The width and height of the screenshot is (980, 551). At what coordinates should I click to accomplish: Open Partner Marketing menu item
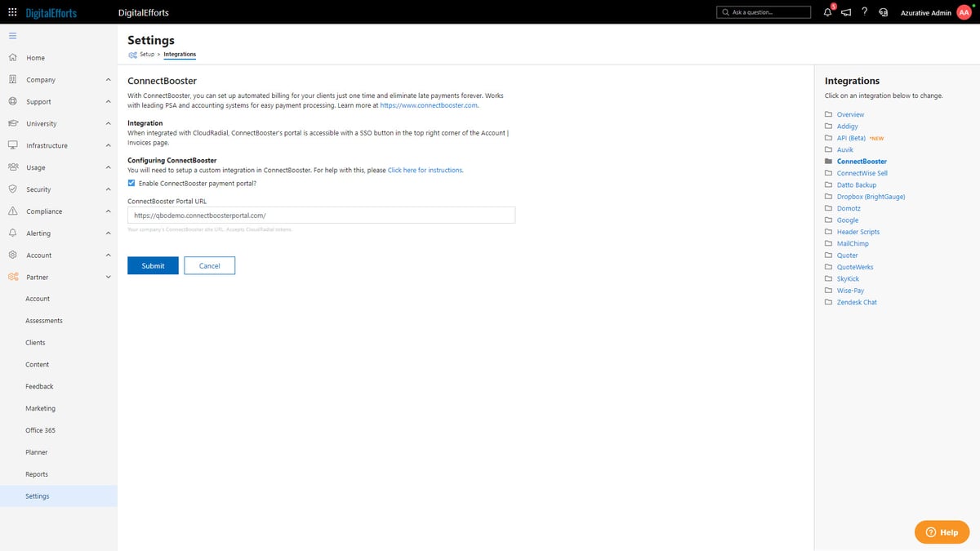tap(41, 408)
